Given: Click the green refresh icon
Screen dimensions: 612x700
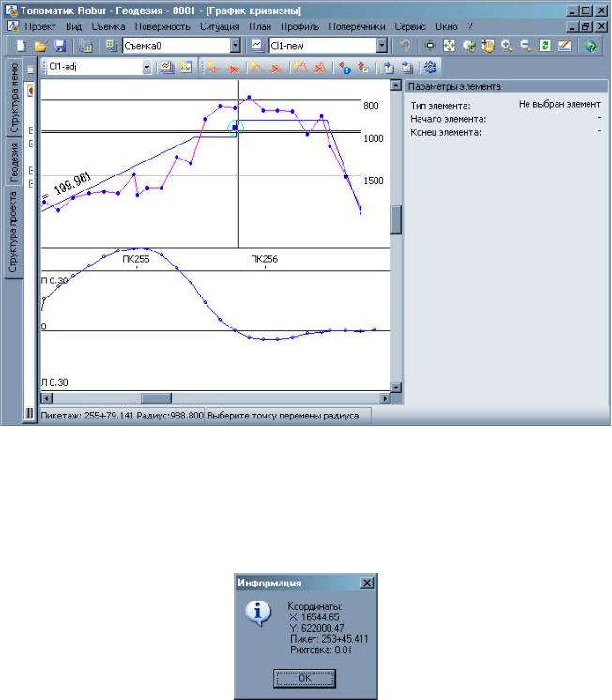Looking at the screenshot, I should pos(545,46).
